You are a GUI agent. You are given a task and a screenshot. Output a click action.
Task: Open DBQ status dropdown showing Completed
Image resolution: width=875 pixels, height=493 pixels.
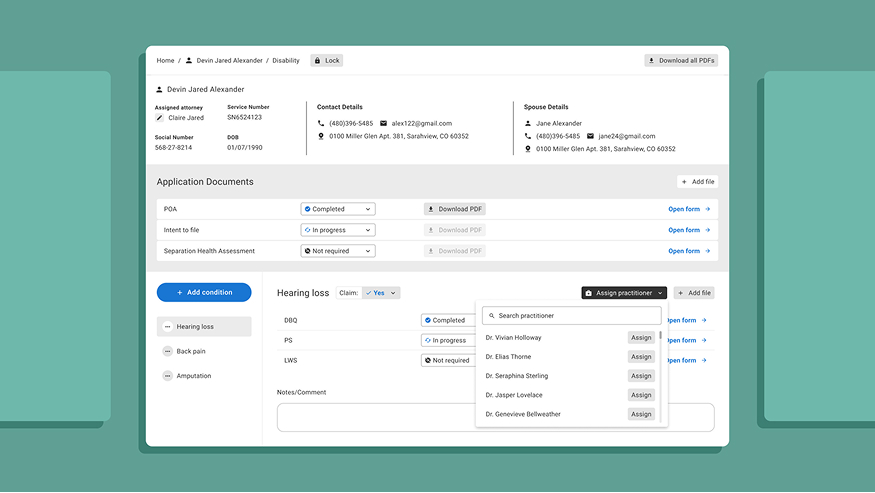click(x=448, y=320)
